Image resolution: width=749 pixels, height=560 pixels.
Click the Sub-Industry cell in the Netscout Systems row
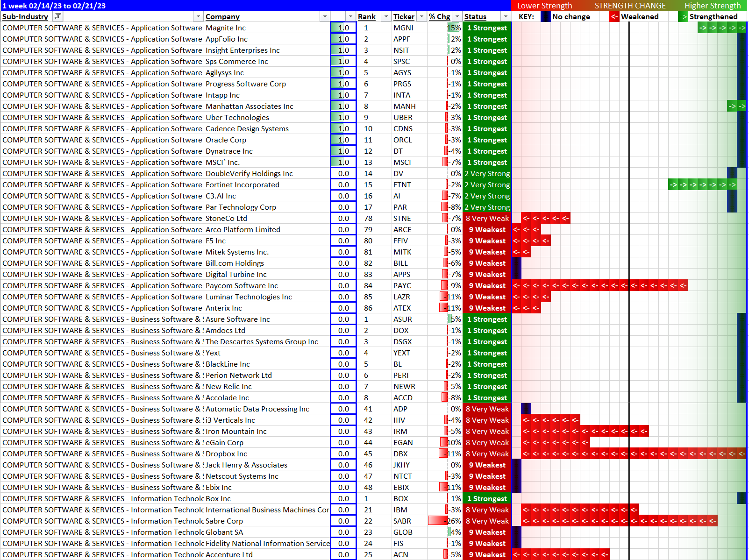[102, 476]
